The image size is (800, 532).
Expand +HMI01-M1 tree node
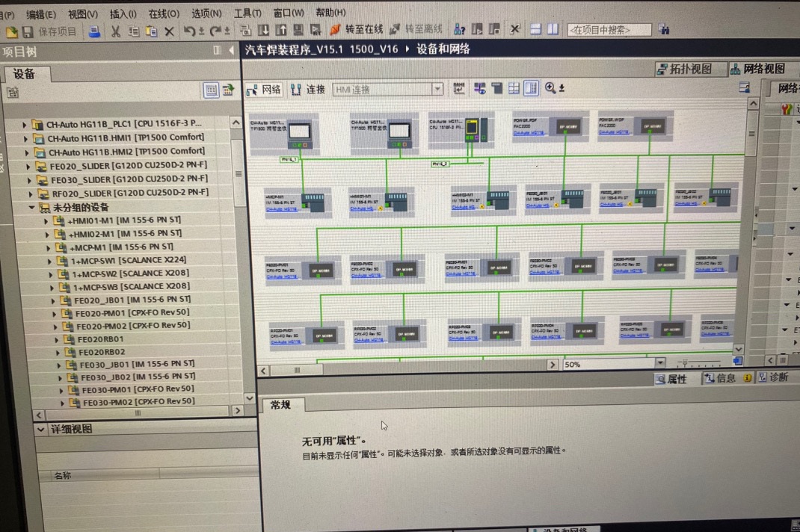pos(46,221)
